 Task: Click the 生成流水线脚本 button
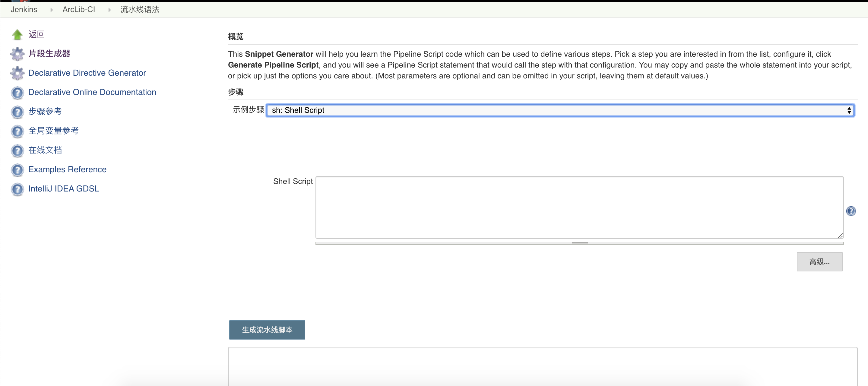[267, 330]
